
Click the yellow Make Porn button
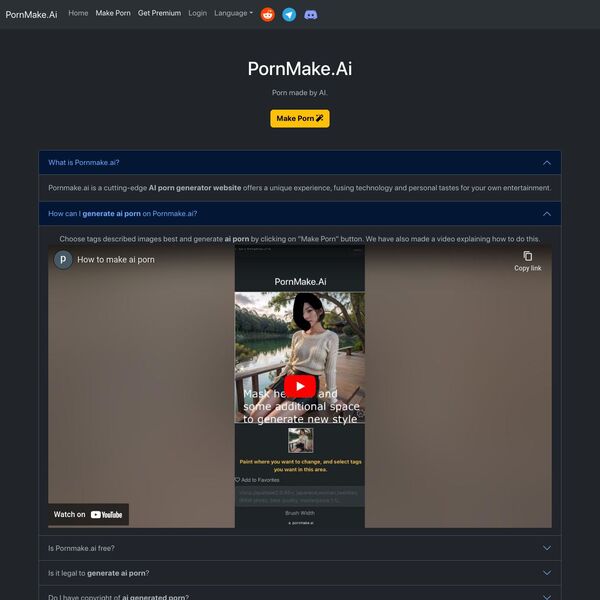(299, 118)
